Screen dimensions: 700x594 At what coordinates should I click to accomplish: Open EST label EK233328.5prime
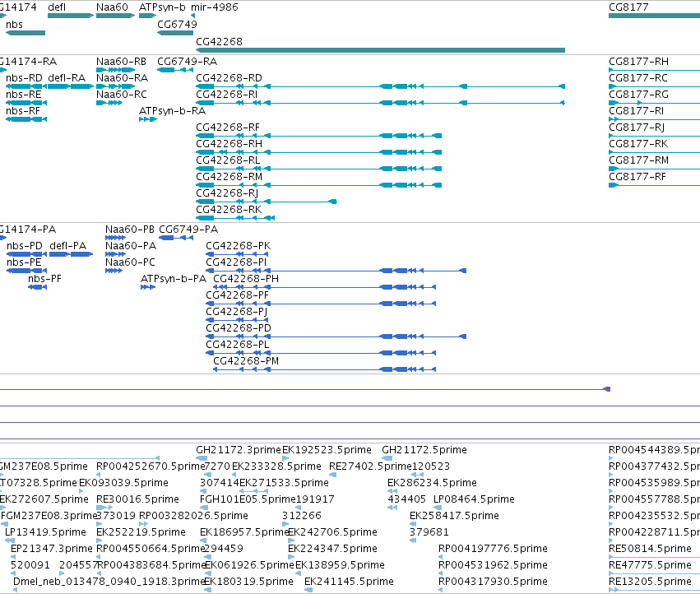[276, 466]
